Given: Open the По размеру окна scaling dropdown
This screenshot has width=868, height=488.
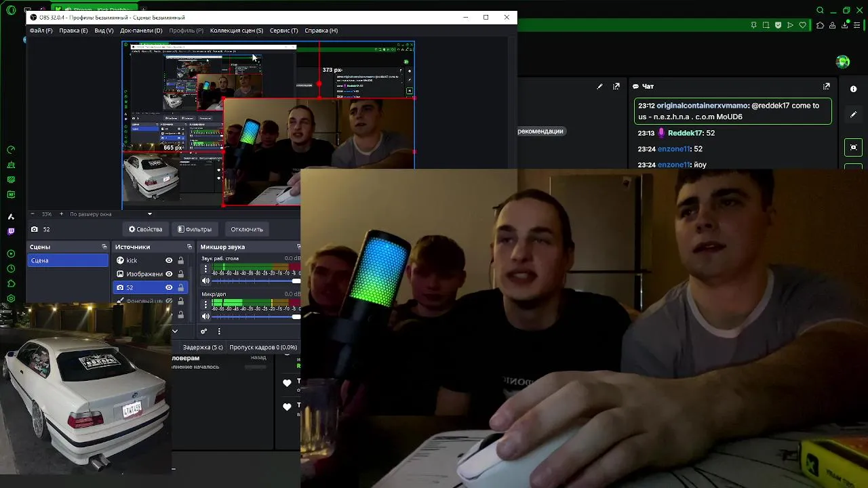Looking at the screenshot, I should [x=111, y=214].
